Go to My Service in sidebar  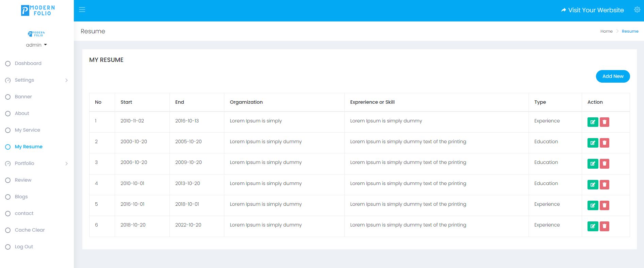[27, 130]
